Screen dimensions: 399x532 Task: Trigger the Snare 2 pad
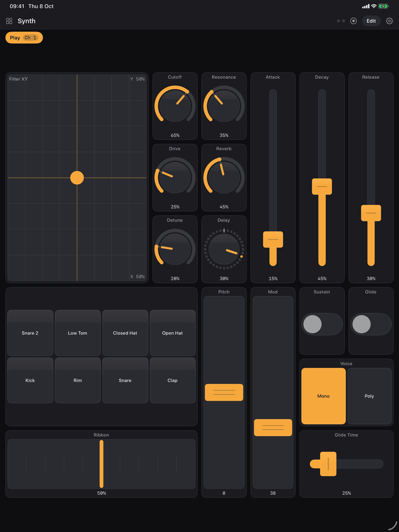30,333
